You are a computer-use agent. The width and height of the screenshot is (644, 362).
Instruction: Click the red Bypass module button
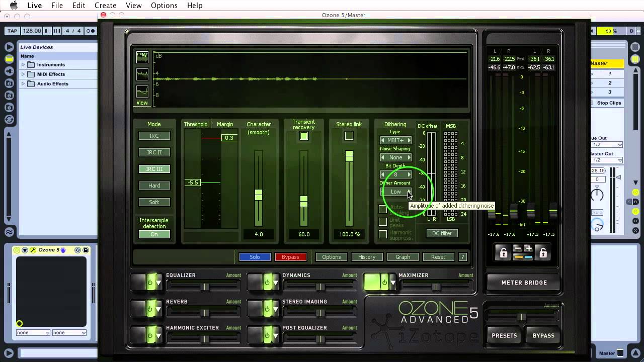[x=290, y=257]
